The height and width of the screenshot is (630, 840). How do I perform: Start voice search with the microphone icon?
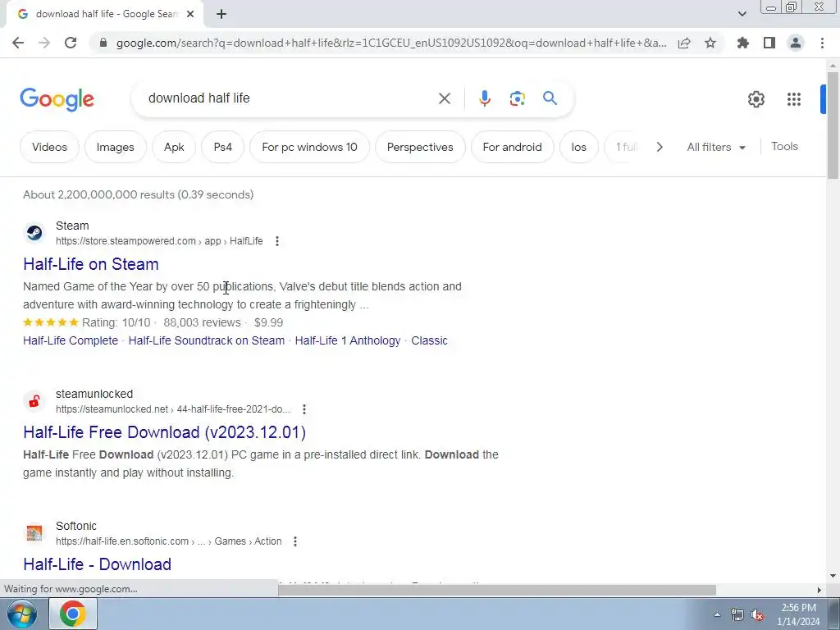click(x=485, y=98)
